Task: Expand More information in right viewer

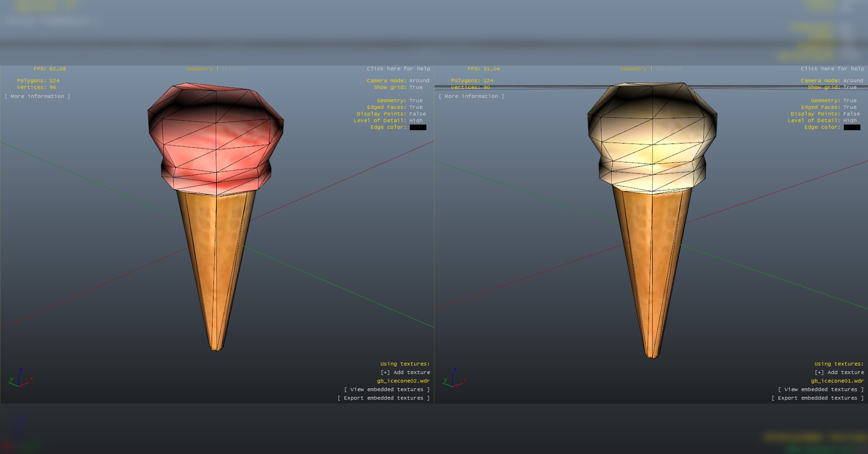Action: point(471,96)
